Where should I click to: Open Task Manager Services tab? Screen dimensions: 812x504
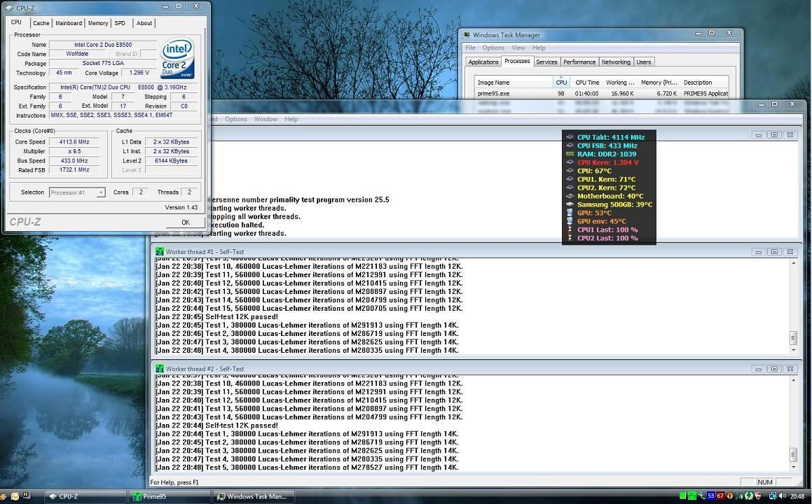click(x=546, y=62)
